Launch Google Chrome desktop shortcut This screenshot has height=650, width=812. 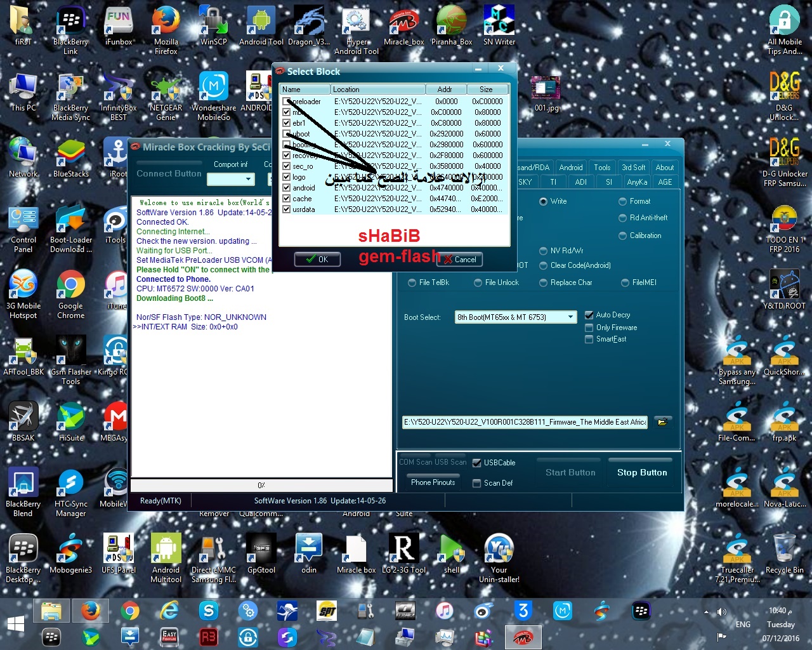click(70, 295)
